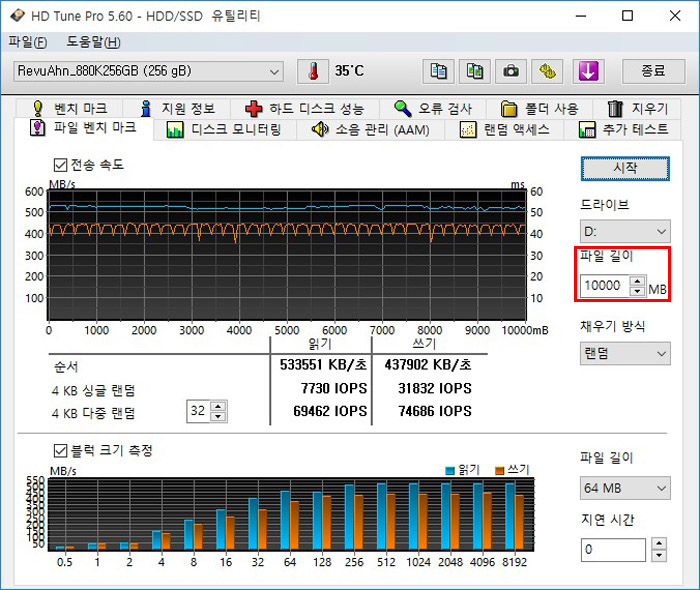Click the camera save screenshot icon

click(x=511, y=71)
